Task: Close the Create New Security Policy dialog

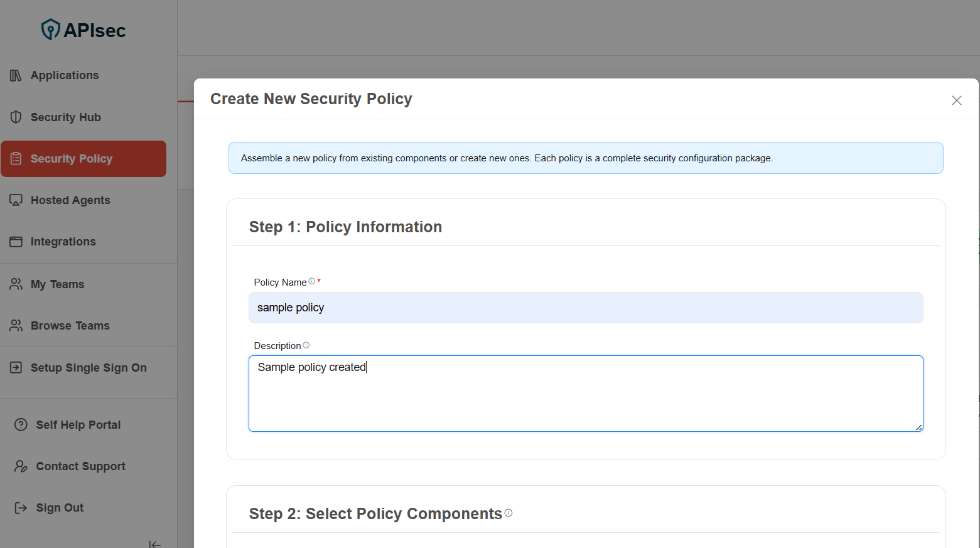Action: point(956,100)
